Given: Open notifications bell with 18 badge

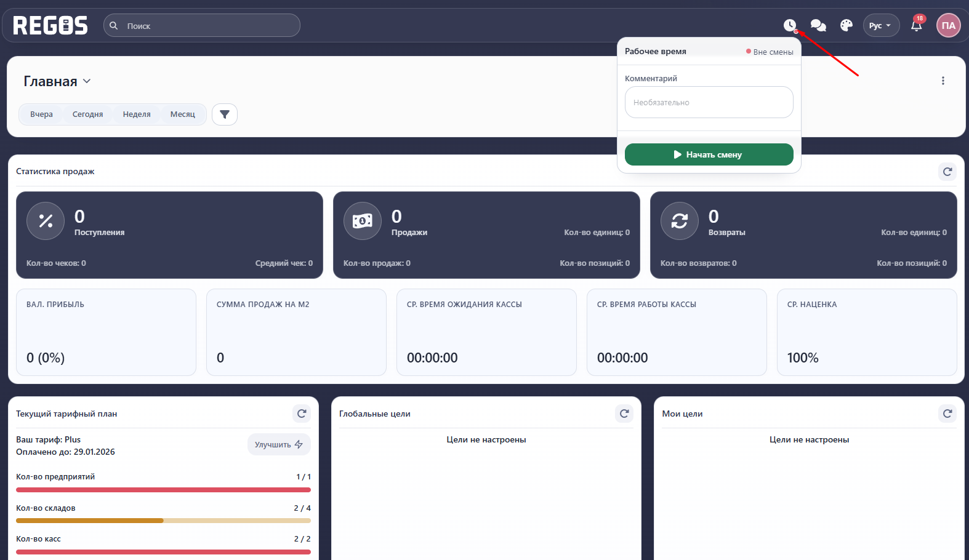Looking at the screenshot, I should pyautogui.click(x=917, y=25).
